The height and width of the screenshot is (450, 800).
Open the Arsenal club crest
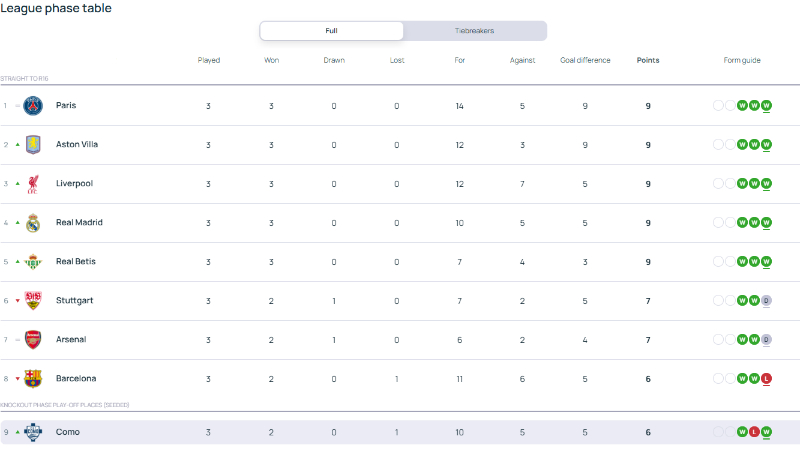(x=33, y=340)
